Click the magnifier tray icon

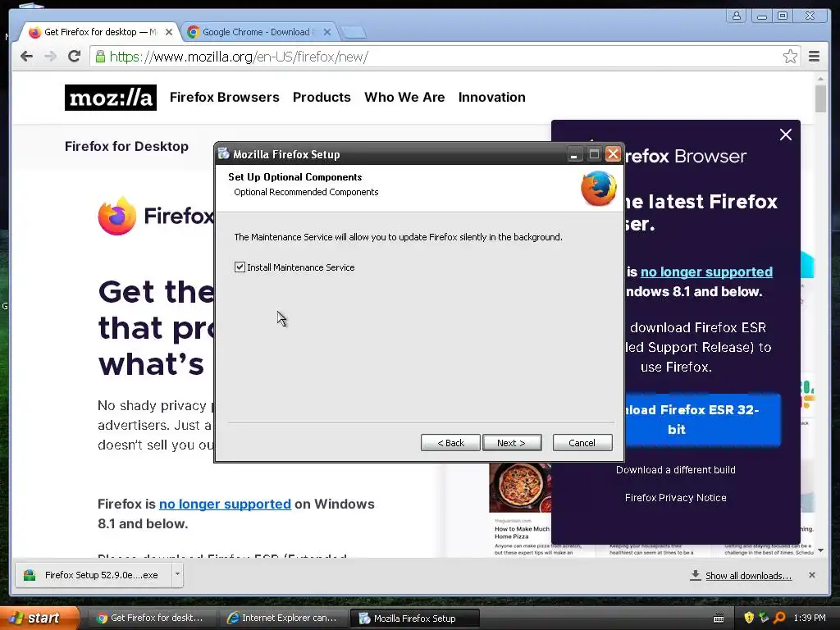pos(779,618)
